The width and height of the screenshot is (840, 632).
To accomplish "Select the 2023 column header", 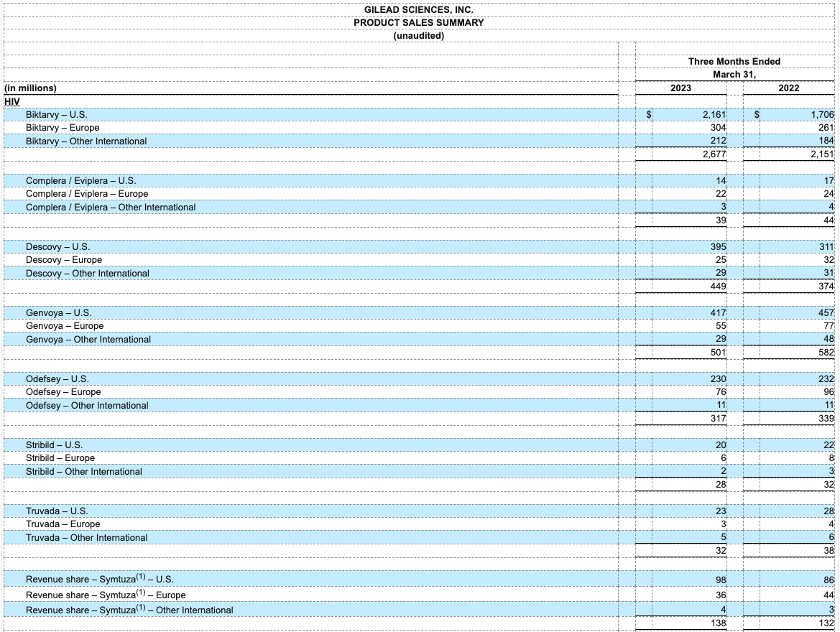I will 681,88.
